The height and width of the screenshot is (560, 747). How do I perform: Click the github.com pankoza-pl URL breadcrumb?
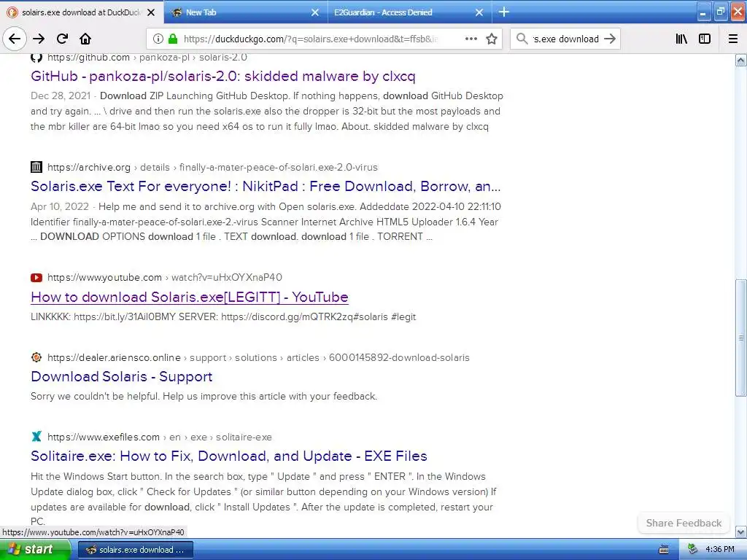pos(147,58)
